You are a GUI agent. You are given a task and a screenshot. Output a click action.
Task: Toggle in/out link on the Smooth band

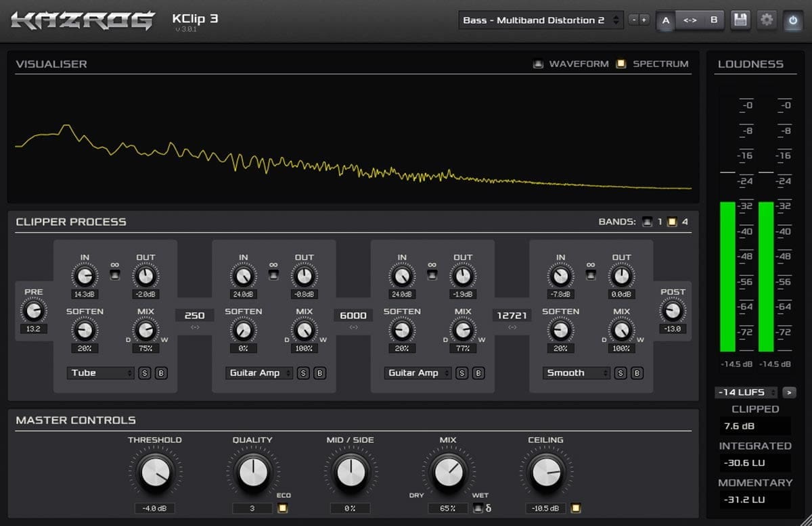point(591,274)
